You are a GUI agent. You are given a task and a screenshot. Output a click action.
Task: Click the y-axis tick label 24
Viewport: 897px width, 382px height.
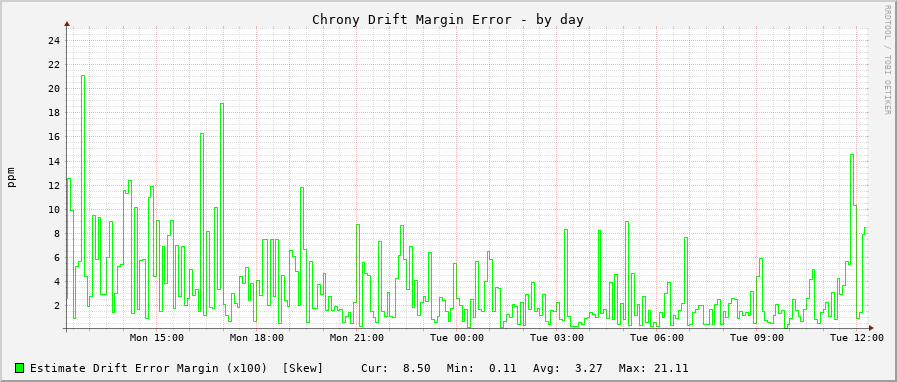click(54, 41)
